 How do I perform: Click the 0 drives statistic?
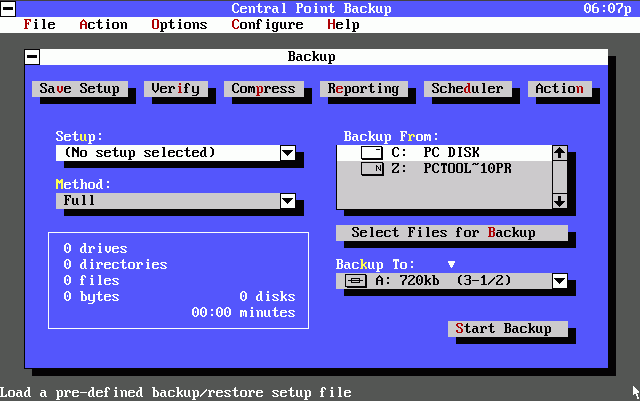click(x=96, y=249)
